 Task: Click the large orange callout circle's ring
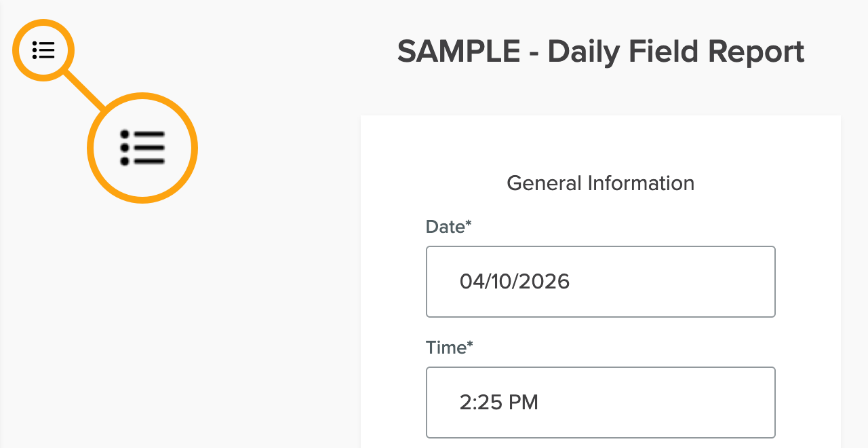[x=142, y=96]
